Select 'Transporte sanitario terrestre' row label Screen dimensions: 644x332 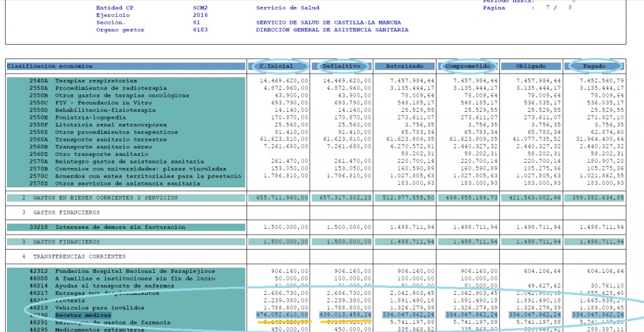click(x=111, y=140)
